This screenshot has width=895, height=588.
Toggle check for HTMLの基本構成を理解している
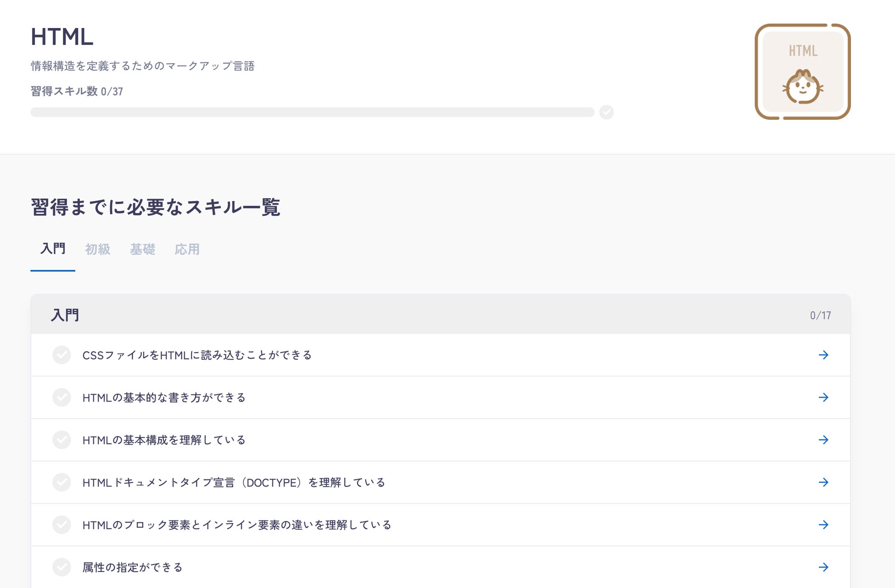click(x=62, y=440)
